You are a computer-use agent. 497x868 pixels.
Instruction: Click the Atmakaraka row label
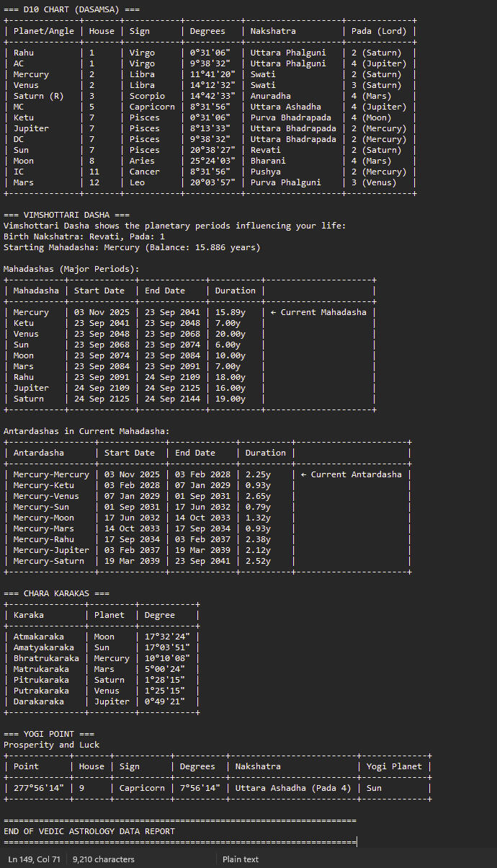click(39, 637)
